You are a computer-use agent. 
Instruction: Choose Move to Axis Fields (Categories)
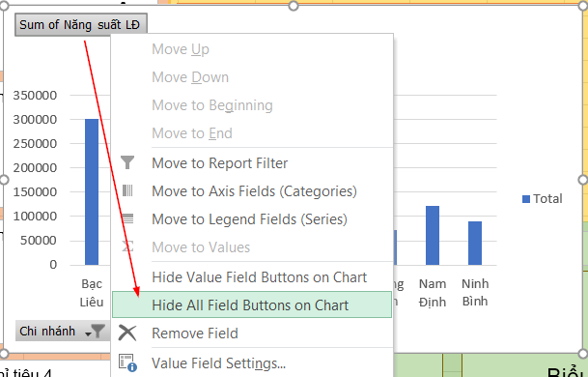pos(252,191)
